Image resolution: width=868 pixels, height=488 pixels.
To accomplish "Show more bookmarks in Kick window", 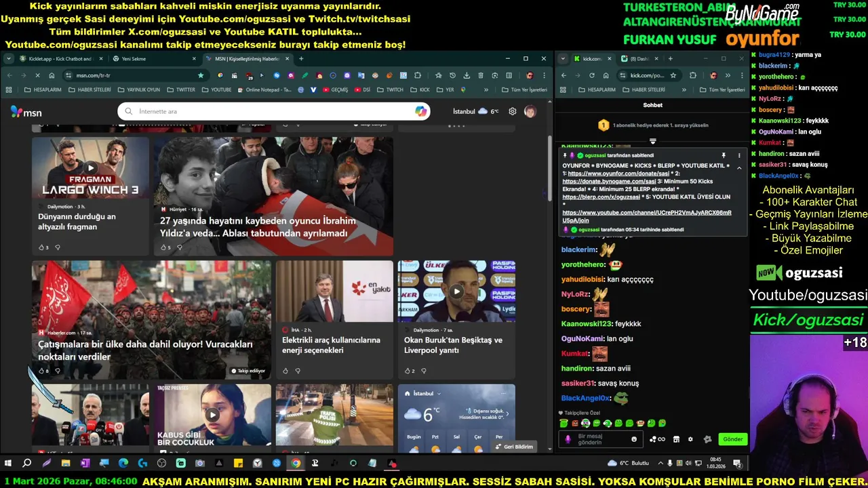I will coord(684,89).
